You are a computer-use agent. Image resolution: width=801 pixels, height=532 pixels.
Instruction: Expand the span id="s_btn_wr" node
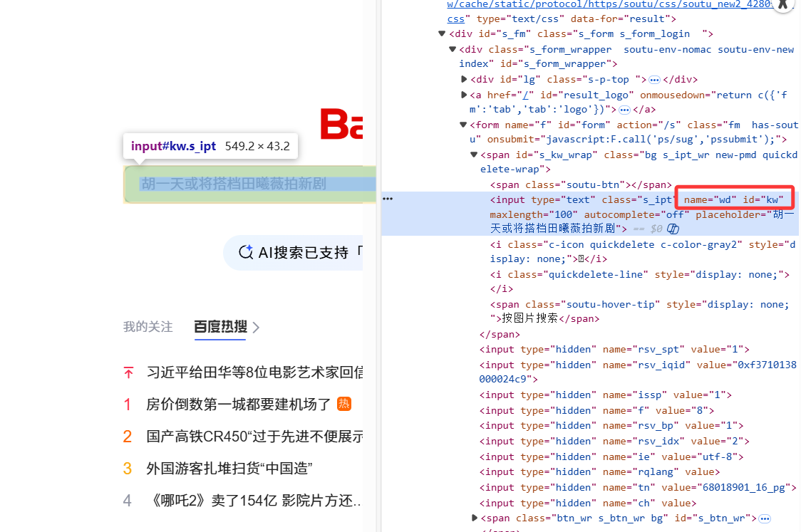pyautogui.click(x=475, y=518)
